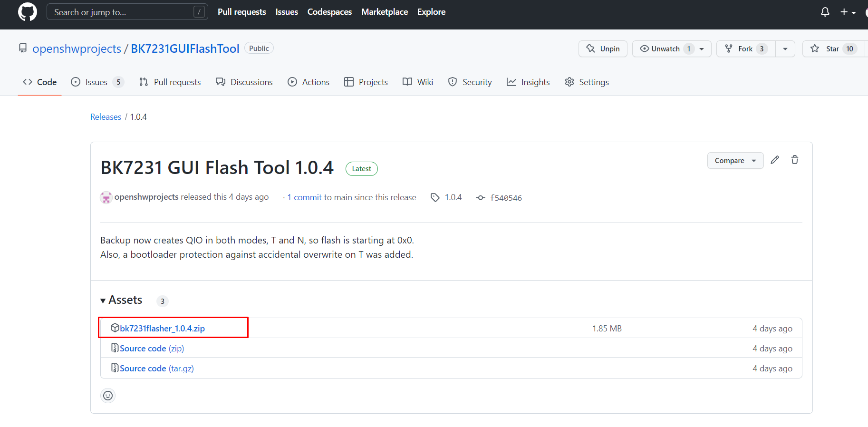Click the Public visibility badge
The height and width of the screenshot is (427, 868).
coord(259,48)
